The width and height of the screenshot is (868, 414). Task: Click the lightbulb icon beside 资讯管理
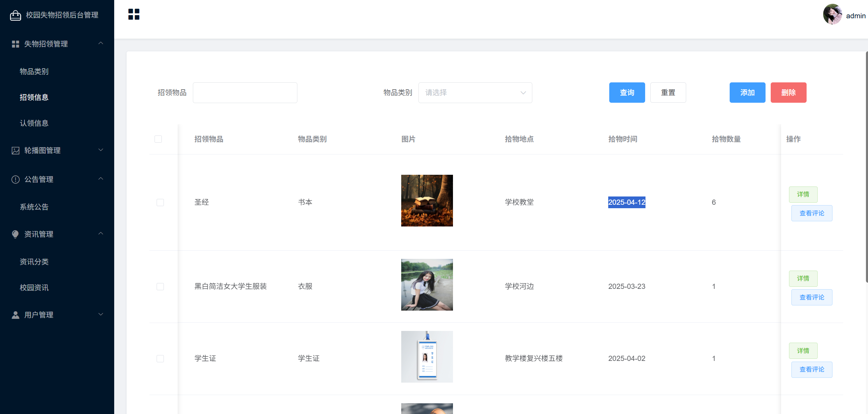point(16,234)
